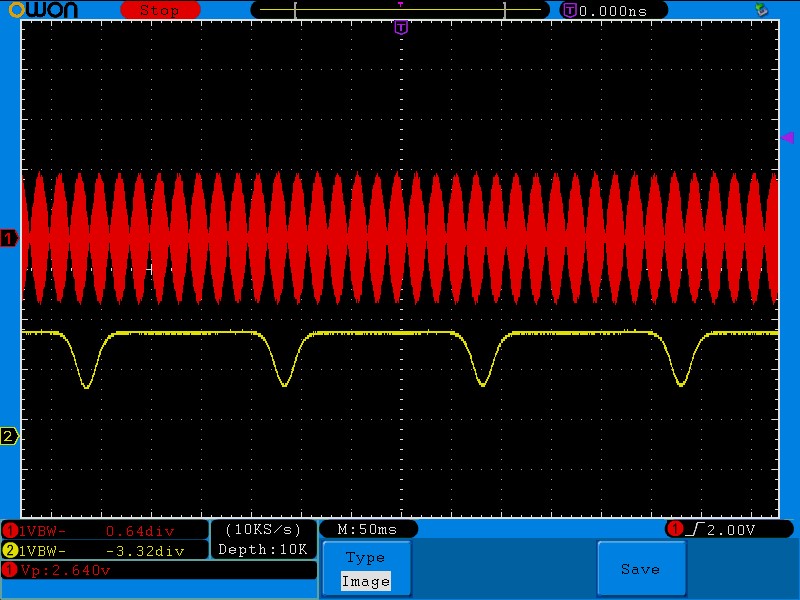
Task: Click the memory position bar at top
Action: [400, 10]
